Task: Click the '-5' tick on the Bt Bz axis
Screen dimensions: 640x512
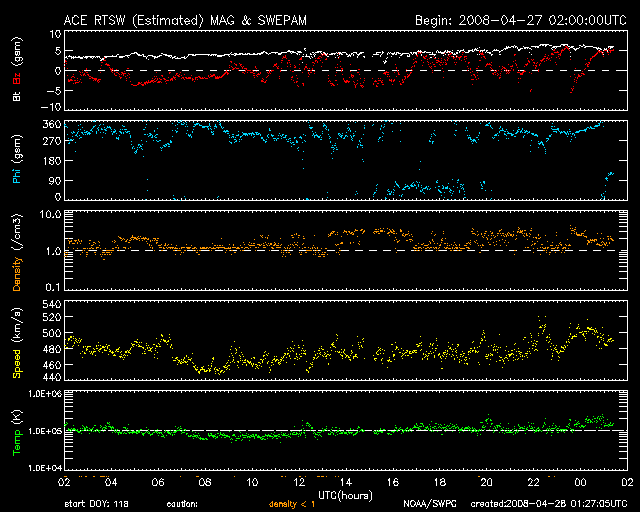Action: [x=55, y=91]
